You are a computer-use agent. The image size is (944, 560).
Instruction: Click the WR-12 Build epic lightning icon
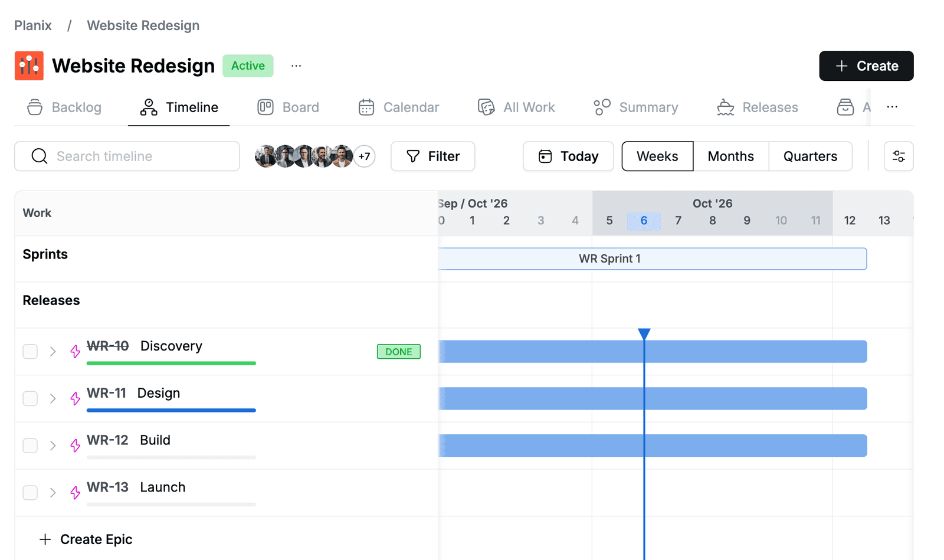75,446
